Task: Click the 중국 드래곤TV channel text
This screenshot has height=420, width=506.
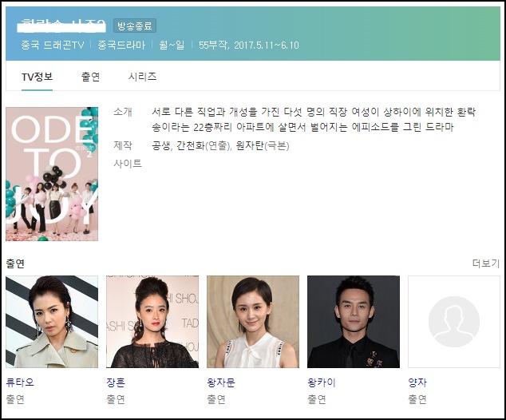Action: coord(53,45)
